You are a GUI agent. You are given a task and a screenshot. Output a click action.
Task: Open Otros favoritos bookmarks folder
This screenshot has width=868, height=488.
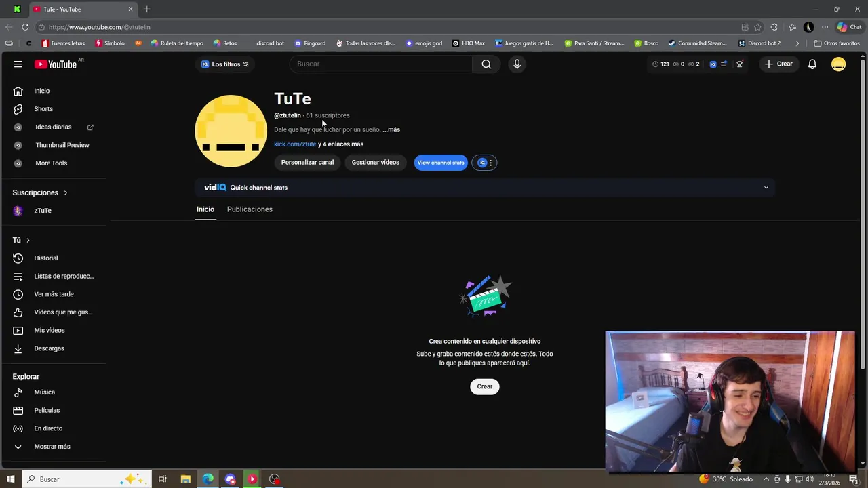click(x=837, y=43)
